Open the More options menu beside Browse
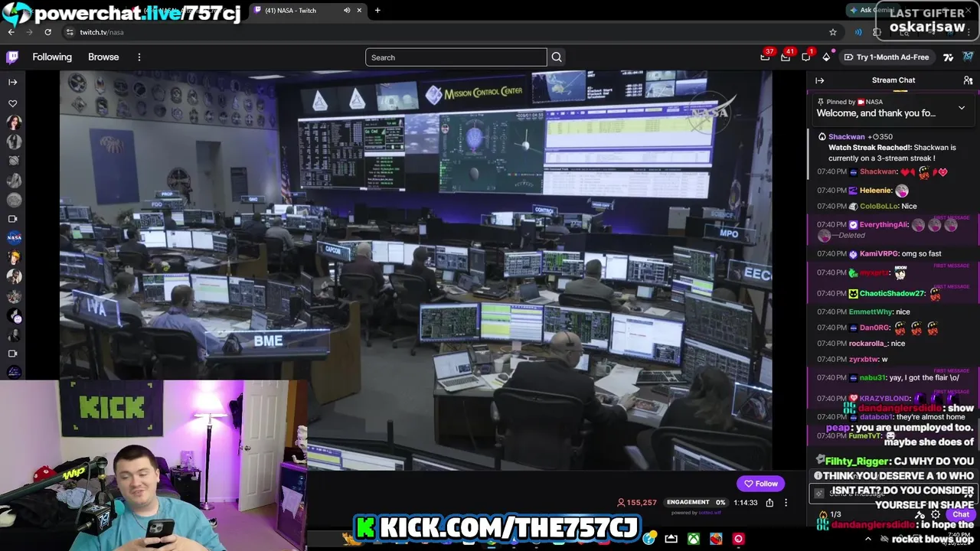The width and height of the screenshot is (980, 551). tap(139, 57)
